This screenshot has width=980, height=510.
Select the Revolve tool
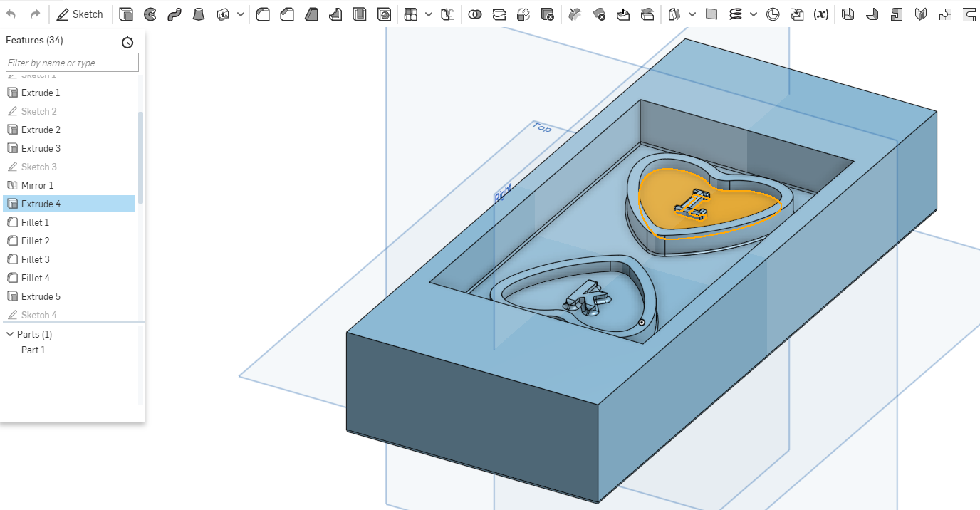(x=150, y=14)
